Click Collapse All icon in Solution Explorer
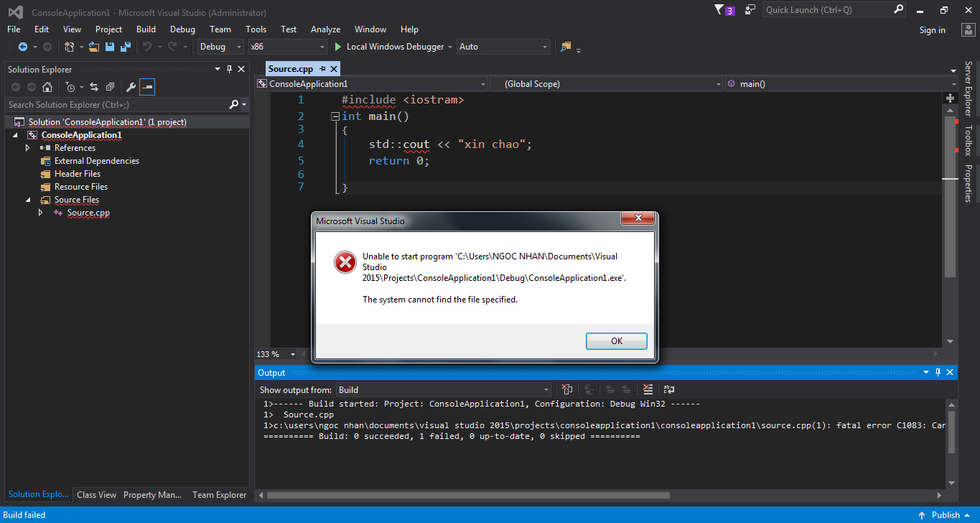This screenshot has width=980, height=523. [x=109, y=87]
